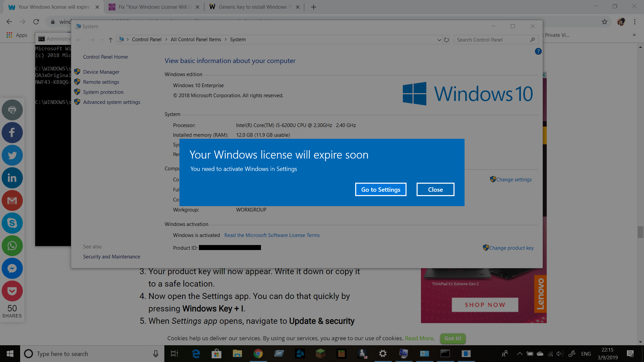This screenshot has width=644, height=362.
Task: Open Microsoft Edge from the taskbar
Action: 196,354
